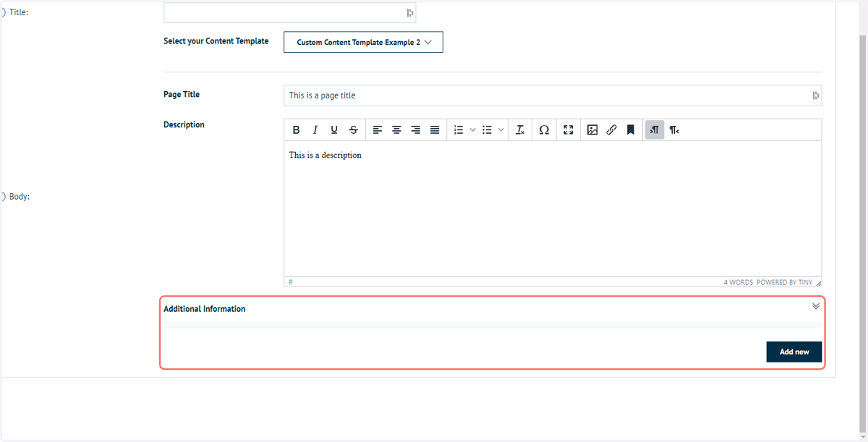Insert a numbered list

tap(458, 130)
